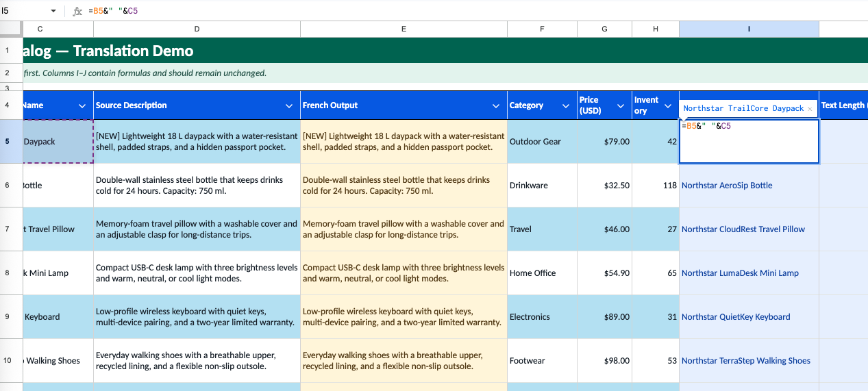The width and height of the screenshot is (868, 391).
Task: Click the Electronics category cell
Action: [x=542, y=317]
